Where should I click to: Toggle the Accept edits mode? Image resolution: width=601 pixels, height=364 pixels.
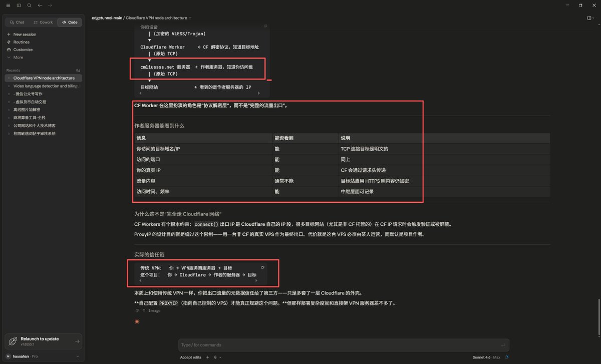pos(190,357)
